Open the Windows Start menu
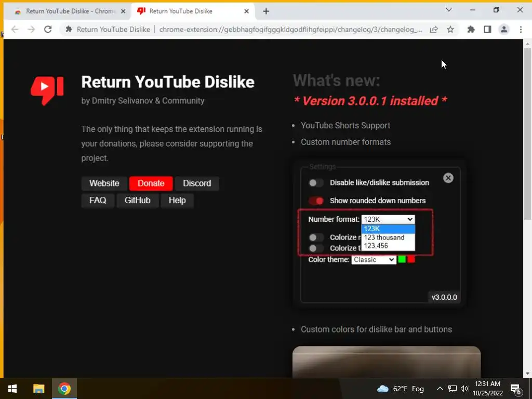 click(x=12, y=389)
